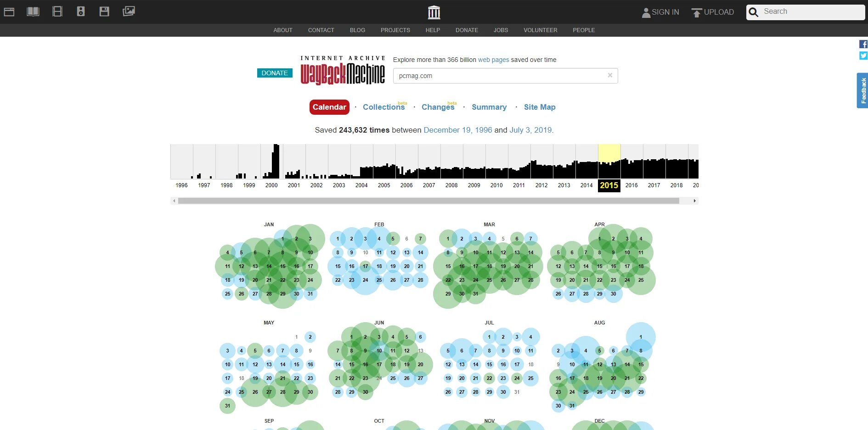Open April 25 snapshots
The width and height of the screenshot is (868, 430).
[641, 280]
